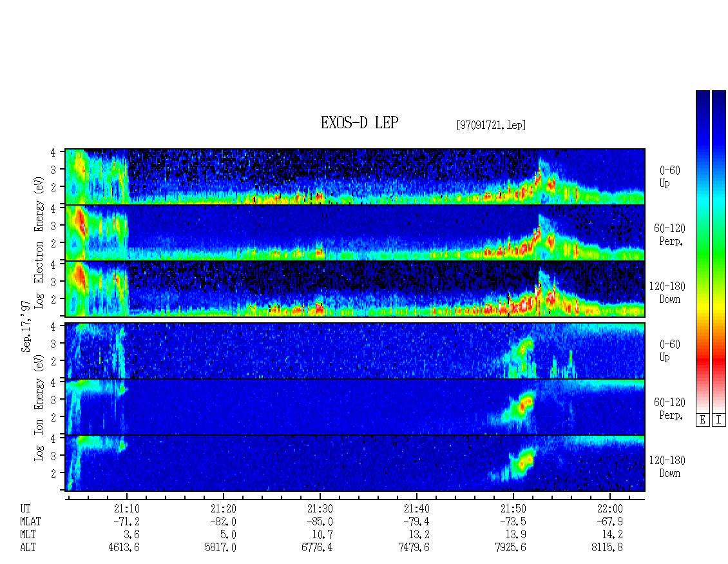Click the 21:50 UT tick label
Image resolution: width=728 pixels, height=564 pixels.
coord(513,509)
